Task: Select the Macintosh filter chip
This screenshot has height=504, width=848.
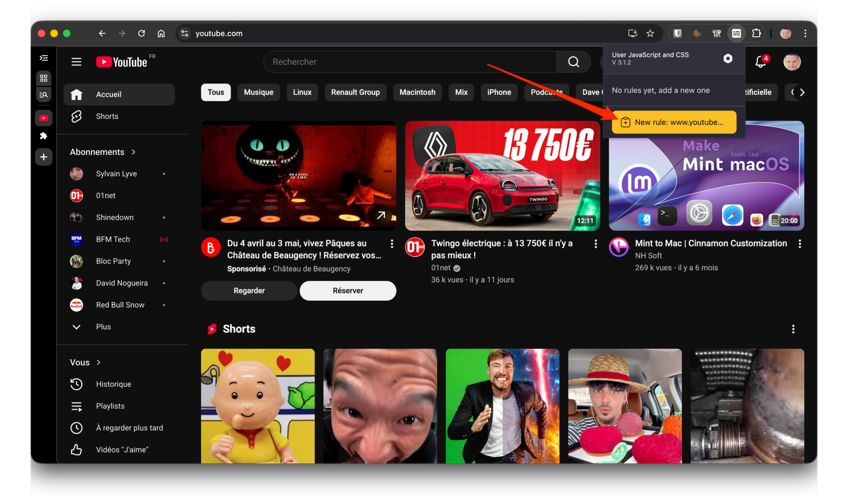Action: [417, 92]
